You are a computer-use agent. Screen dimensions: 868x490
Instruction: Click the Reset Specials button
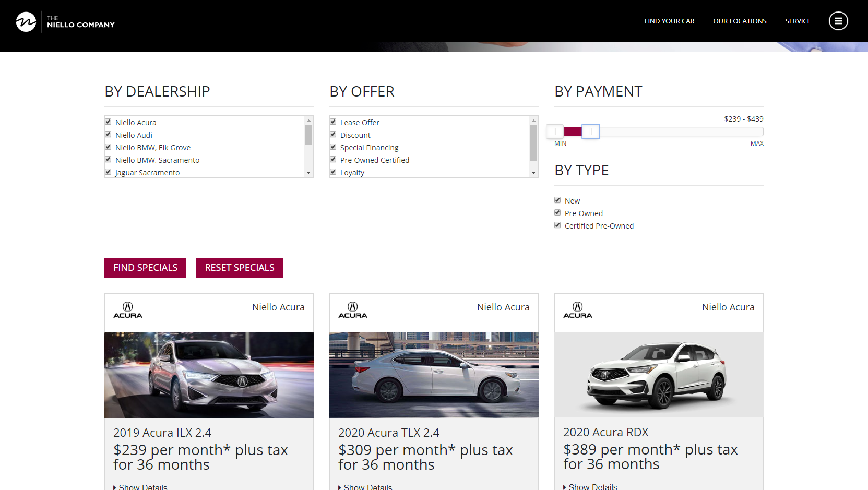(240, 268)
